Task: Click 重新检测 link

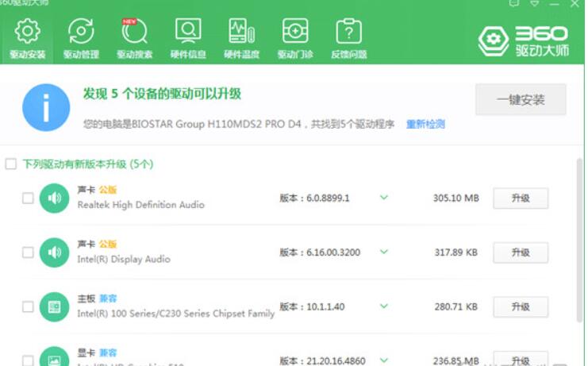Action: click(x=425, y=124)
